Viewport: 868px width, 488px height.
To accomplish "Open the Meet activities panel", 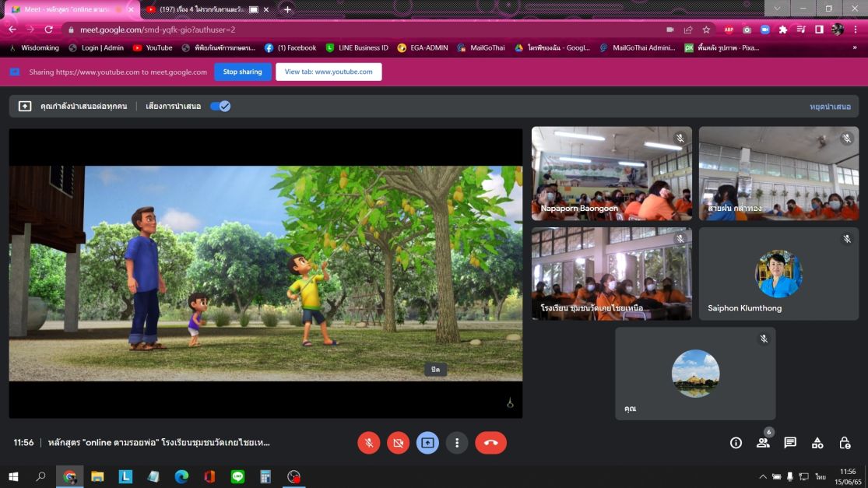I will [817, 443].
